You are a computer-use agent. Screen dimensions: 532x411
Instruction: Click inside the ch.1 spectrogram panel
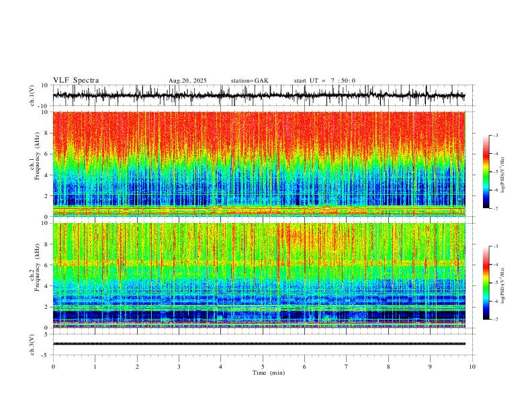coord(259,164)
